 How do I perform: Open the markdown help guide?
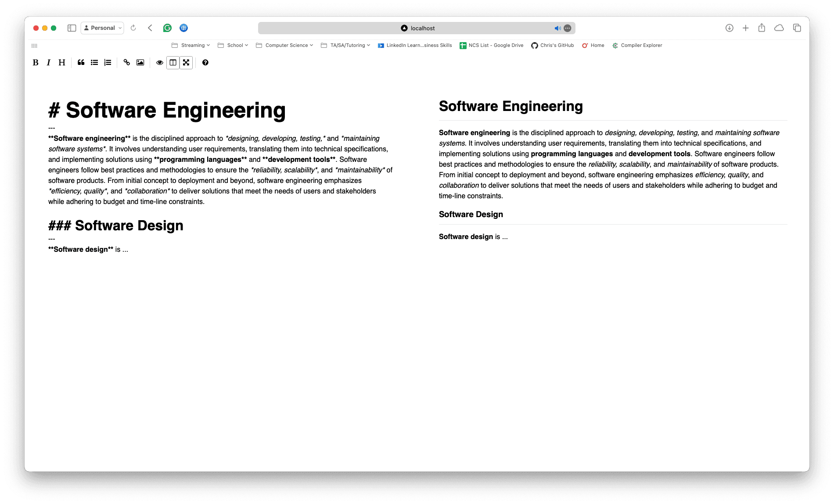[x=205, y=62]
